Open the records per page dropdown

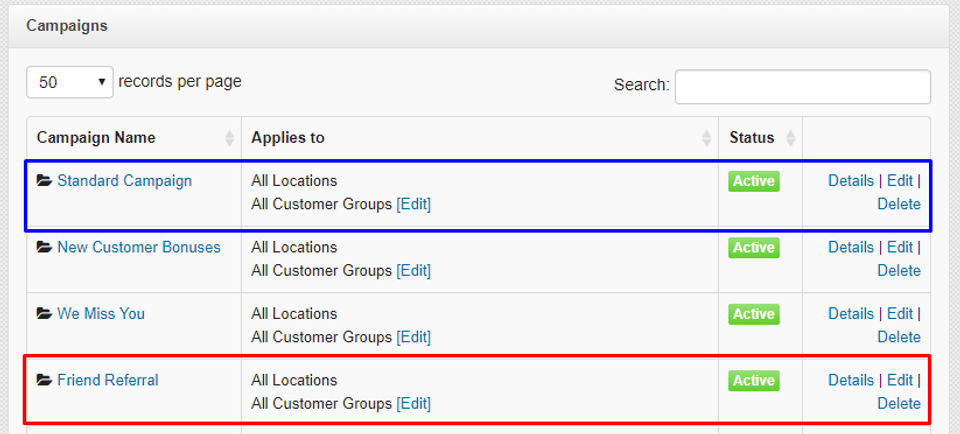coord(70,82)
